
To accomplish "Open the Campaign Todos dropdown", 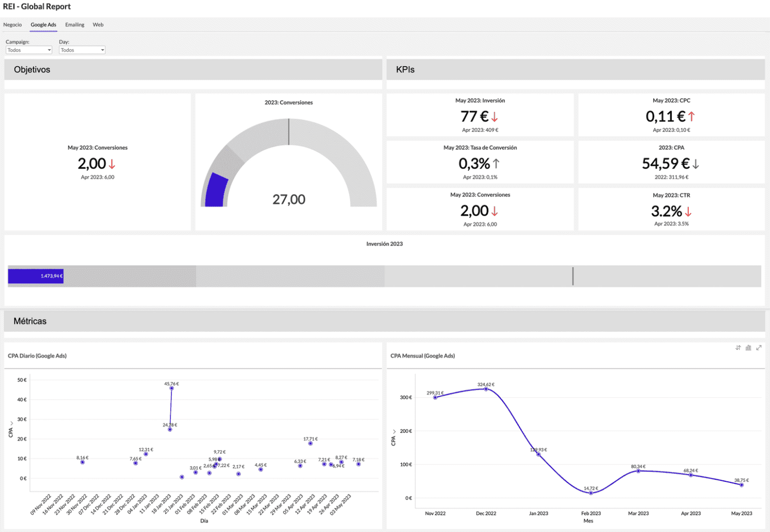I will (x=29, y=50).
